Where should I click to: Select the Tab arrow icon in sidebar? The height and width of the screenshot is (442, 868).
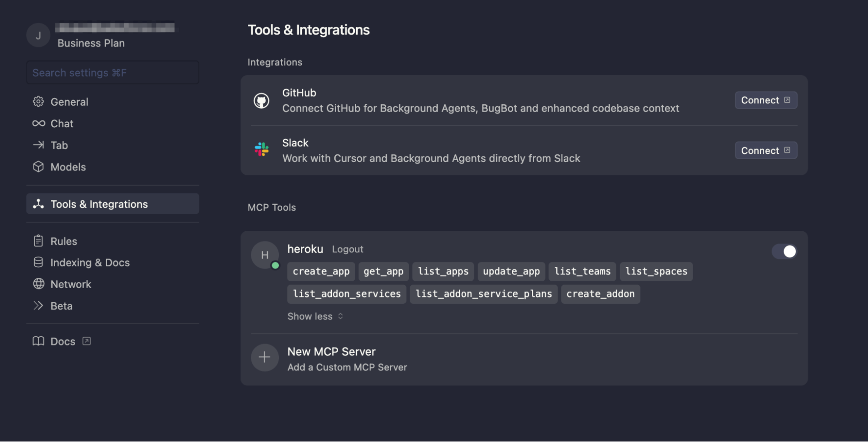39,145
